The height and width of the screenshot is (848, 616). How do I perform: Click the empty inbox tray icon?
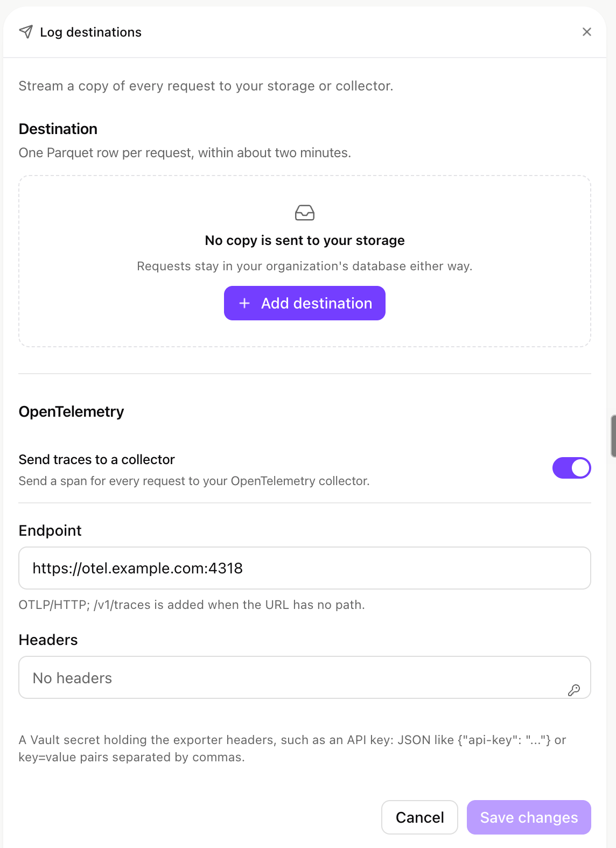pos(305,213)
